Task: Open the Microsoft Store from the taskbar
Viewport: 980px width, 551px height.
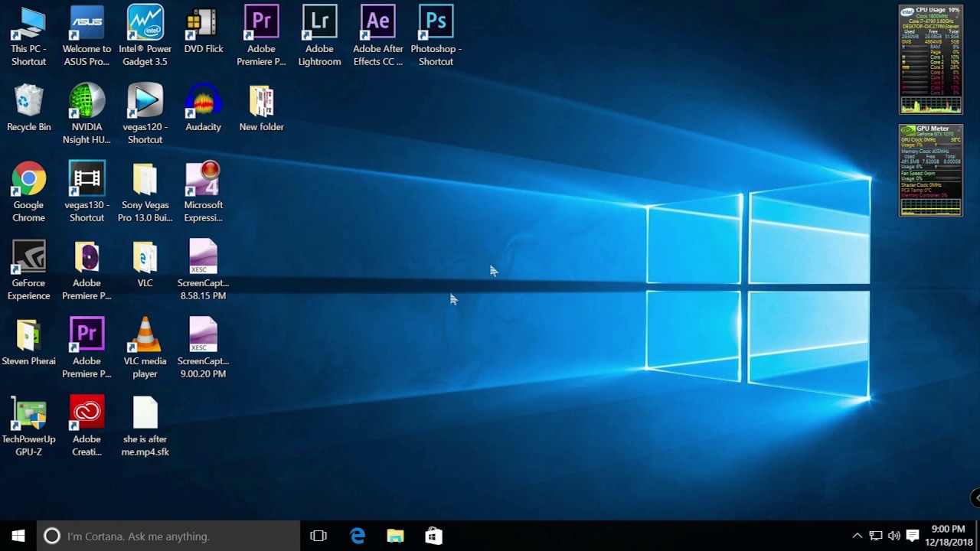Action: point(433,536)
